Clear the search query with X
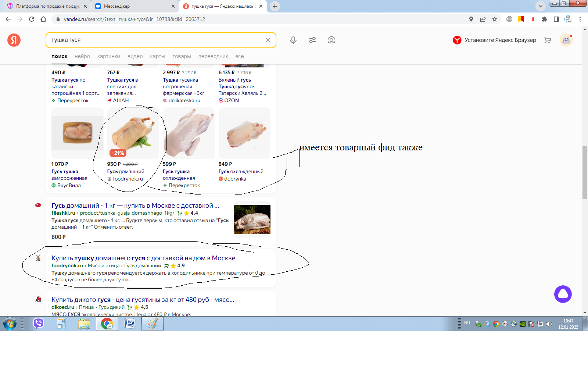 tap(268, 40)
